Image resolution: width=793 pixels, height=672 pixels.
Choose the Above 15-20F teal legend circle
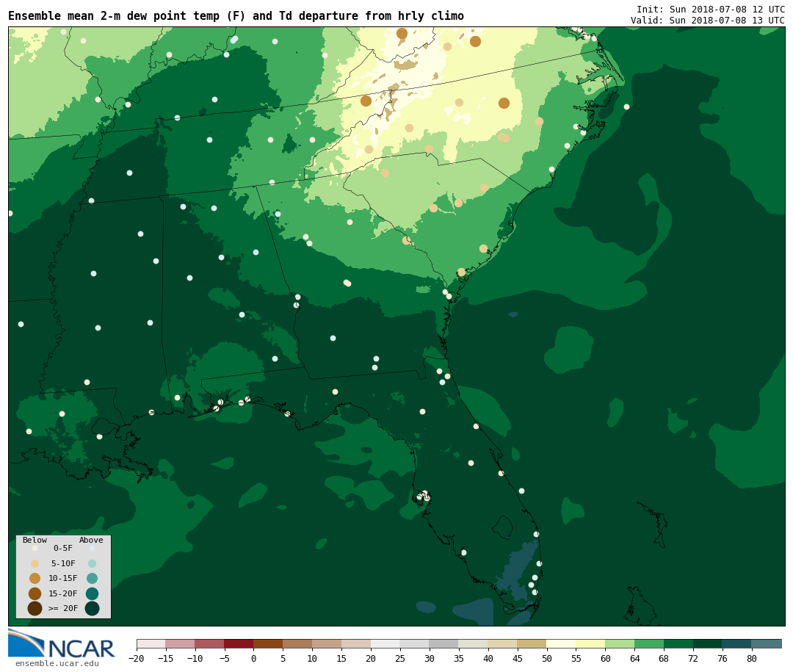[92, 593]
